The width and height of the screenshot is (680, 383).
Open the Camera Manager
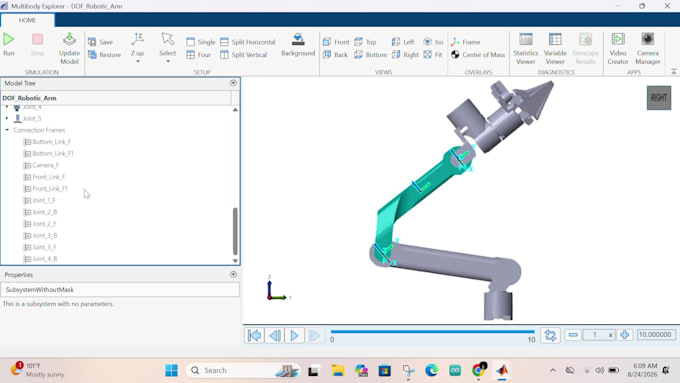647,48
